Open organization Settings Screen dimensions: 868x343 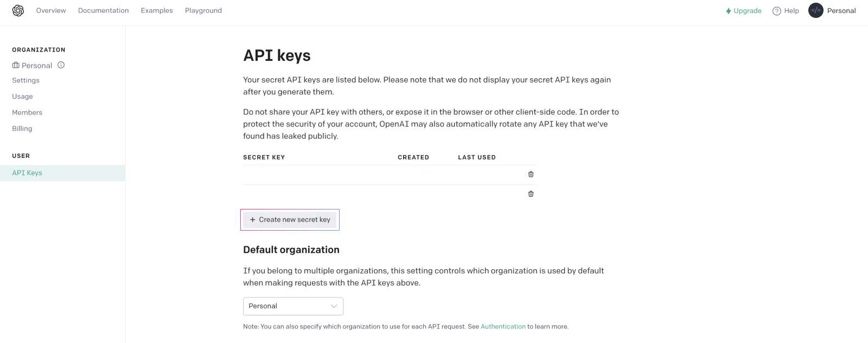[25, 80]
